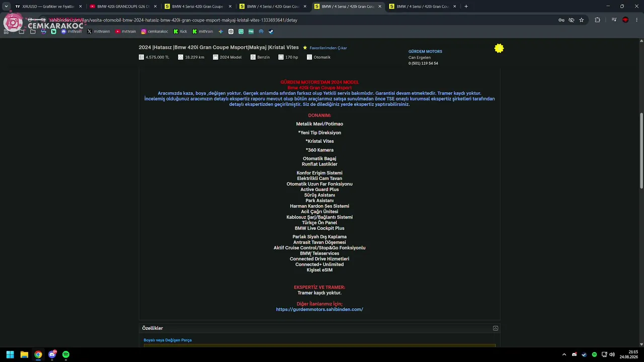Open the Chrome extensions puzzle icon
The height and width of the screenshot is (362, 644).
pos(597,20)
